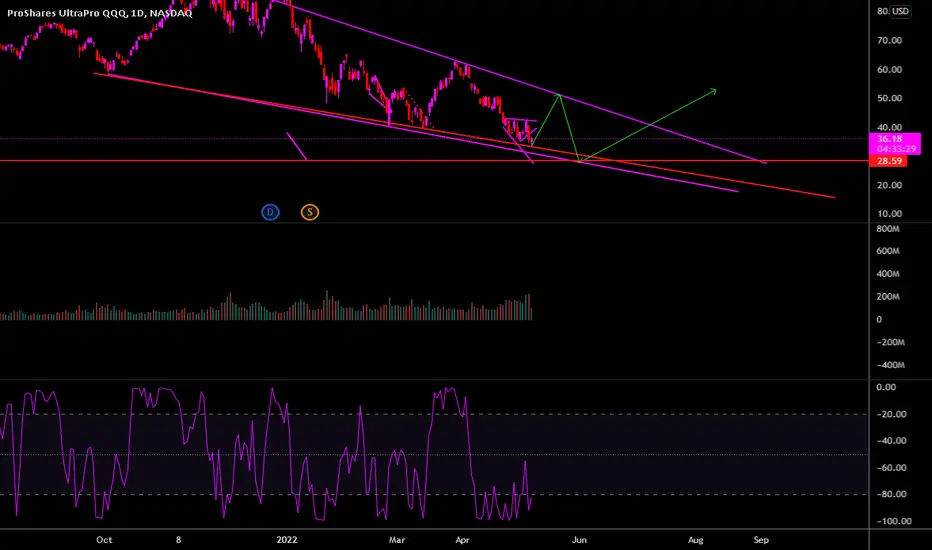Viewport: 932px width, 550px height.
Task: Click the Mar date label
Action: (396, 540)
